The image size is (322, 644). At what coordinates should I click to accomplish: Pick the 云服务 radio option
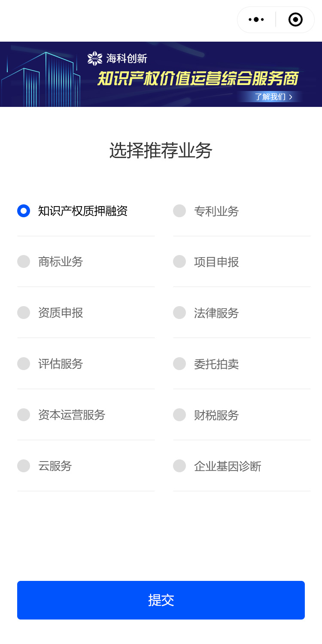coord(24,466)
